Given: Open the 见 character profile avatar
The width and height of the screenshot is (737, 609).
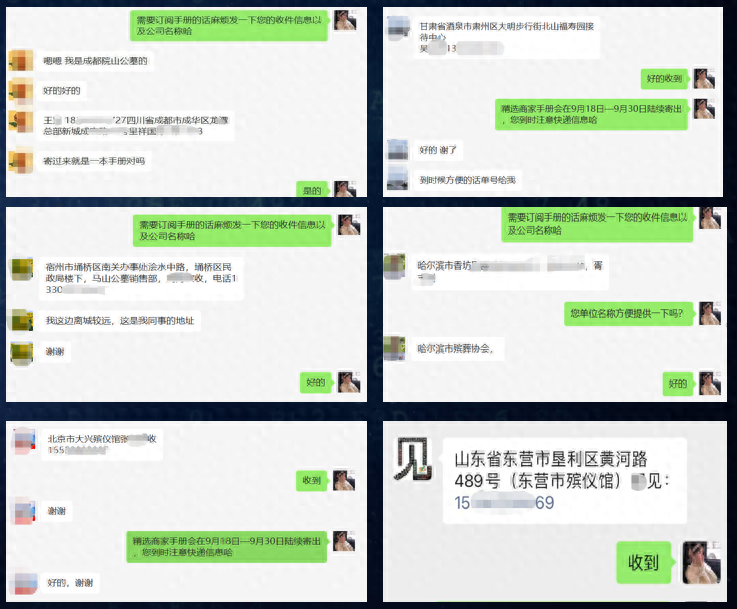Looking at the screenshot, I should point(413,459).
